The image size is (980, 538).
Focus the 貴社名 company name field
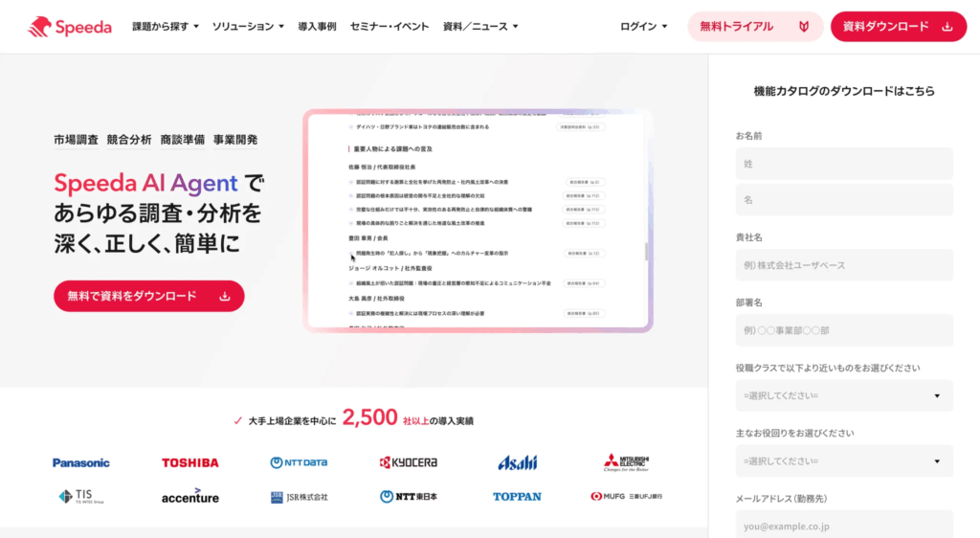tap(843, 265)
